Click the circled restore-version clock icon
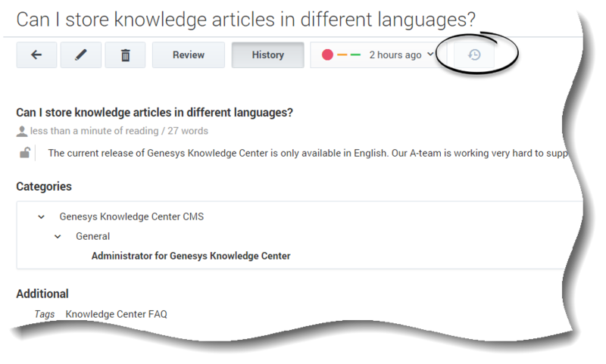This screenshot has width=606, height=364. 474,54
